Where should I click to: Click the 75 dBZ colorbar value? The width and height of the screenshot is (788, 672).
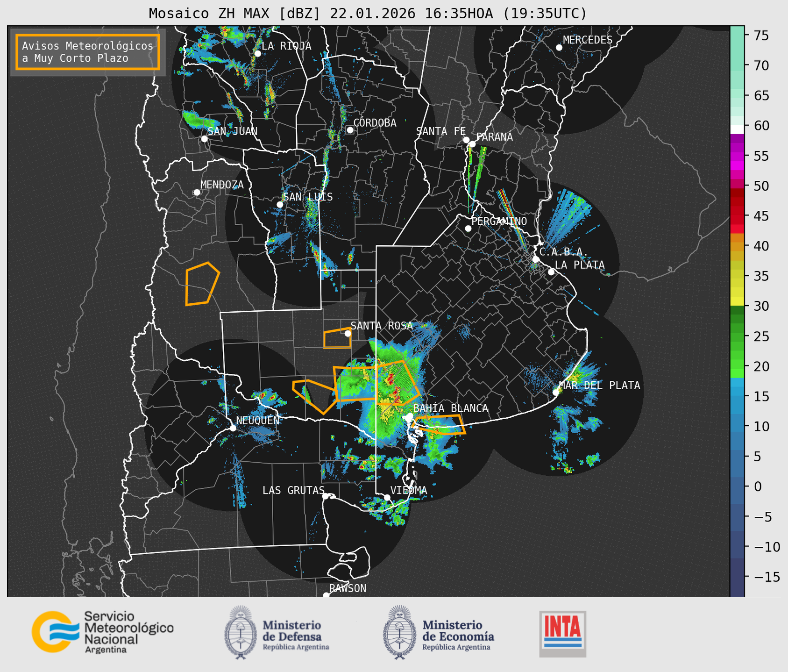point(761,36)
